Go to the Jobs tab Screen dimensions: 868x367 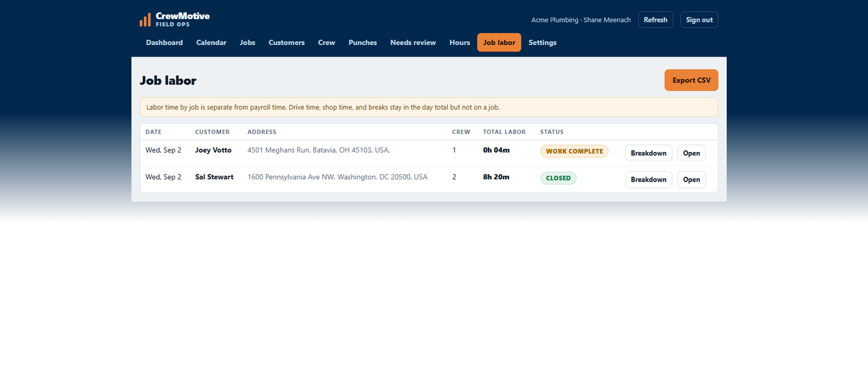click(x=248, y=43)
